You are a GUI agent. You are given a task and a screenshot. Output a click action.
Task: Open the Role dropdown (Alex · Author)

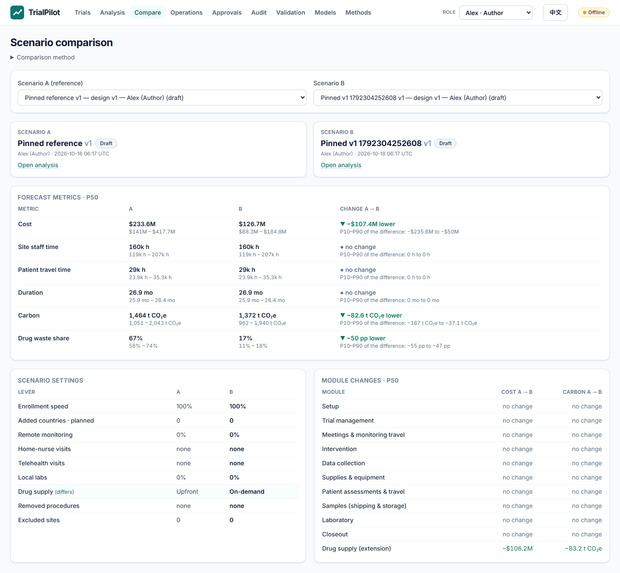[x=496, y=13]
